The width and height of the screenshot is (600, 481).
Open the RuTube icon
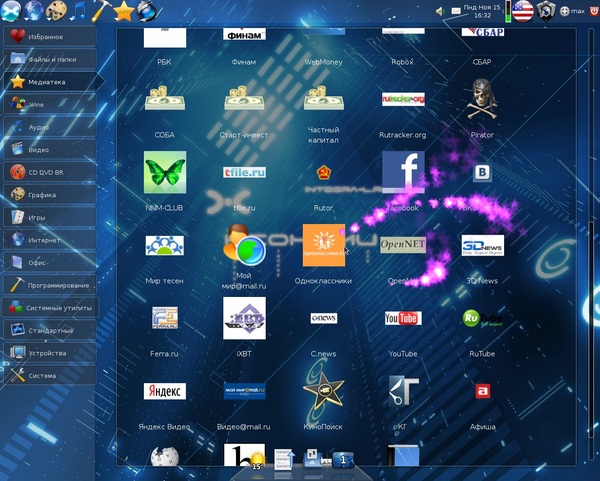483,318
